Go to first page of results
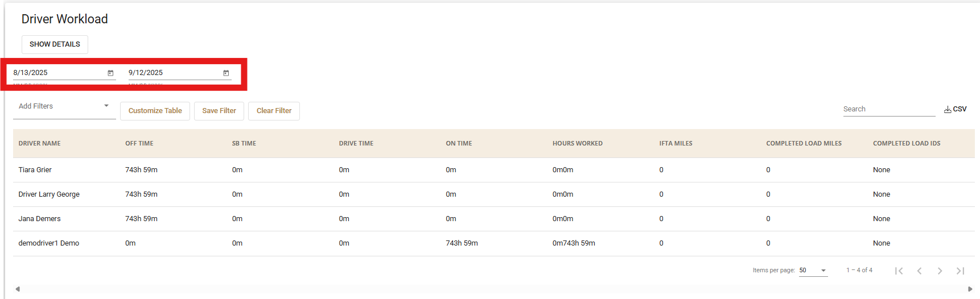This screenshot has width=980, height=299. click(x=899, y=271)
